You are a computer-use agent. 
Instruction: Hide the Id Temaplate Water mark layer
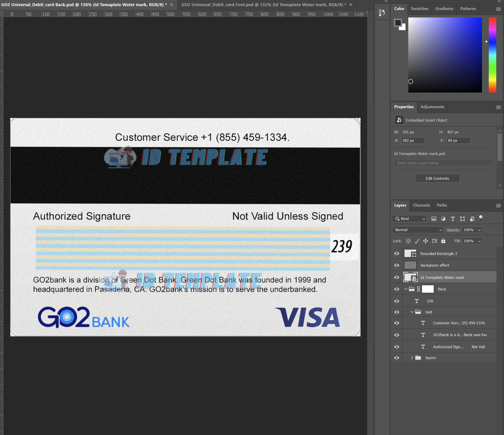pyautogui.click(x=397, y=277)
